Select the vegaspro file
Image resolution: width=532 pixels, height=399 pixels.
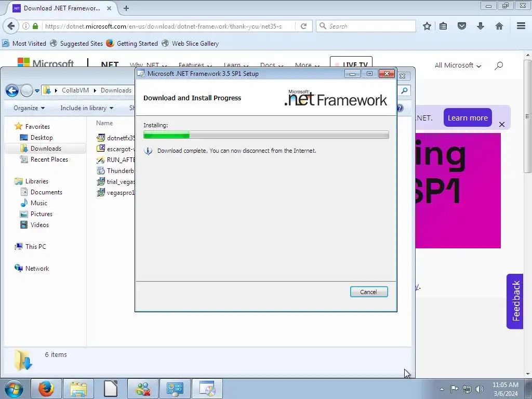point(116,192)
